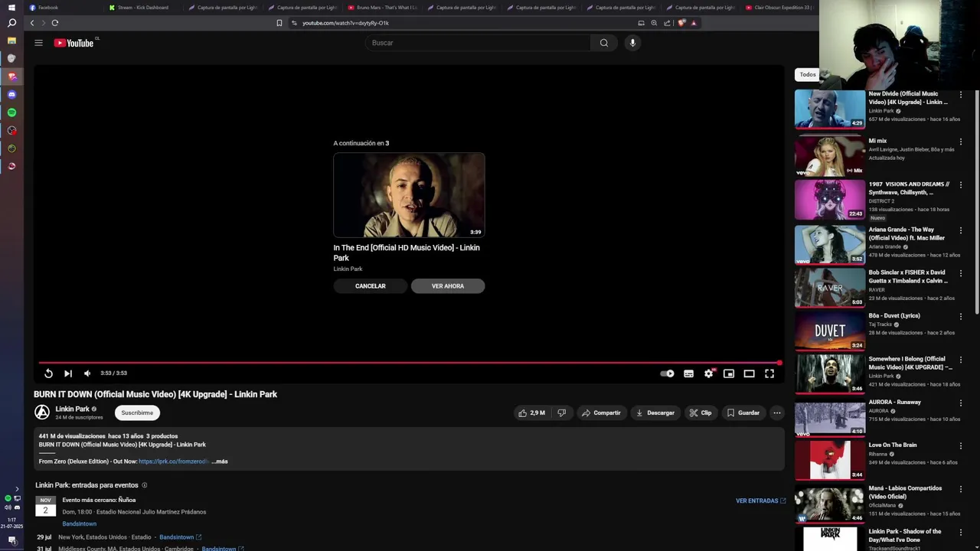Screen dimensions: 980x551
Task: Click the youtube.com address bar
Action: 459,23
